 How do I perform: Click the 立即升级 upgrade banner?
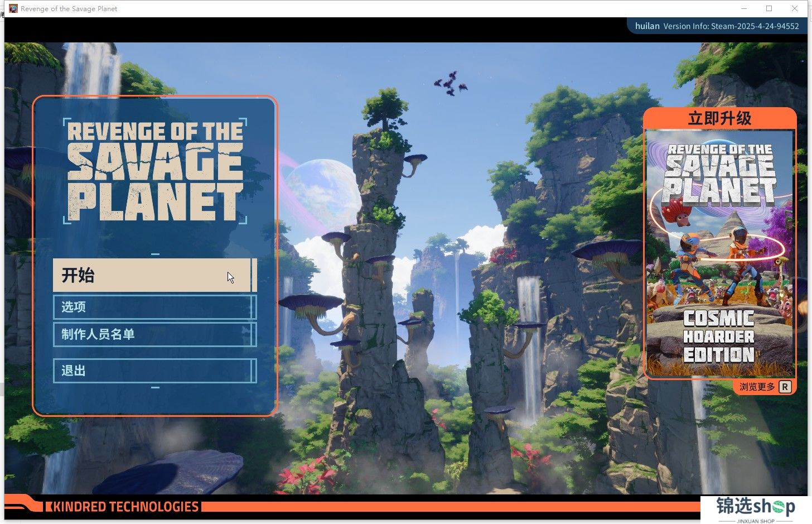[719, 118]
